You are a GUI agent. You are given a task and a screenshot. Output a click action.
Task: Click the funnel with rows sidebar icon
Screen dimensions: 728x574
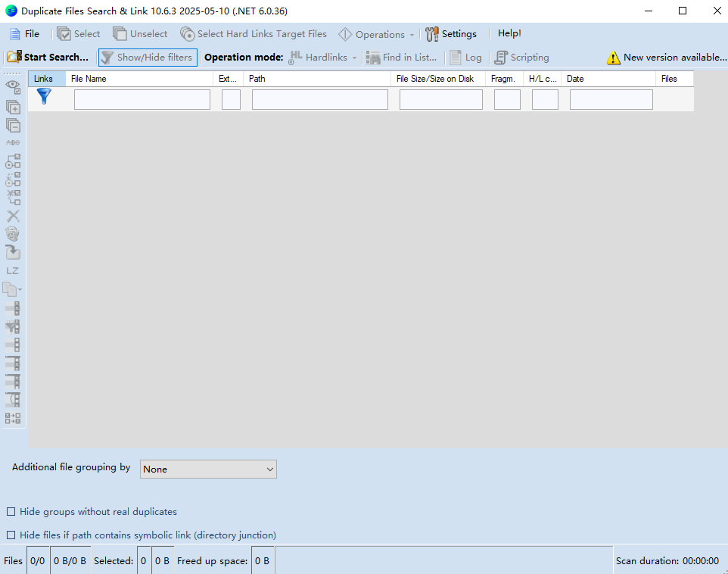13,326
